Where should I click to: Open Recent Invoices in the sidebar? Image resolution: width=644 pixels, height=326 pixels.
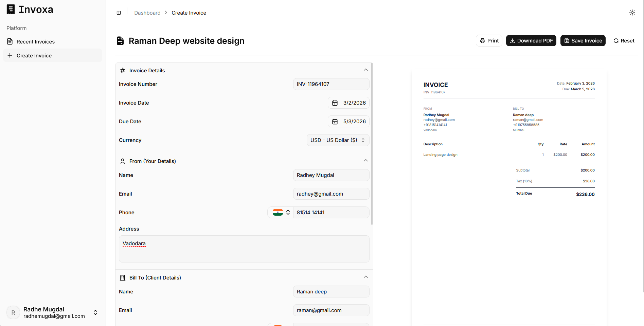coord(35,42)
